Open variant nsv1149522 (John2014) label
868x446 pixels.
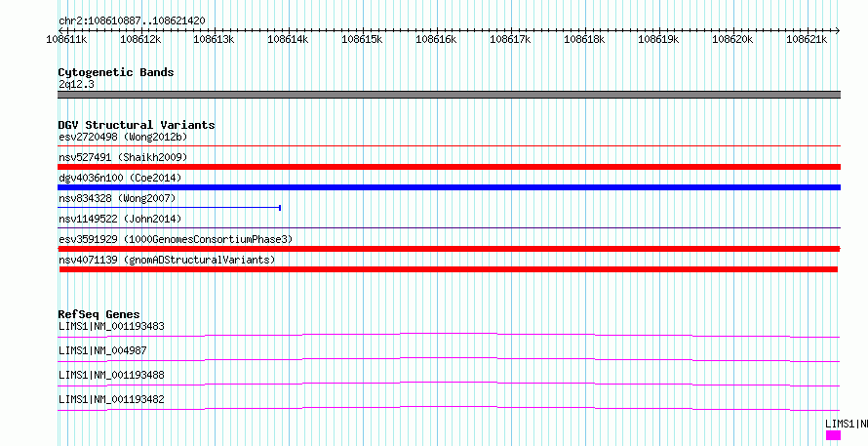[120, 219]
